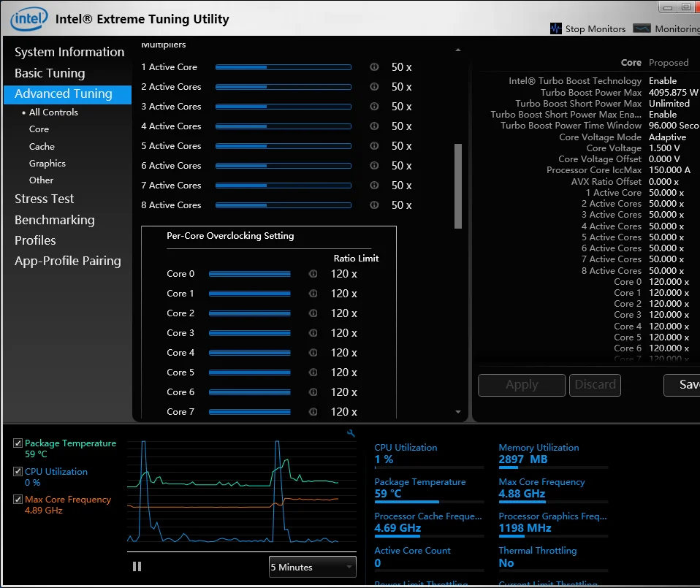Open Stress Test section
Image resolution: width=700 pixels, height=588 pixels.
[44, 199]
